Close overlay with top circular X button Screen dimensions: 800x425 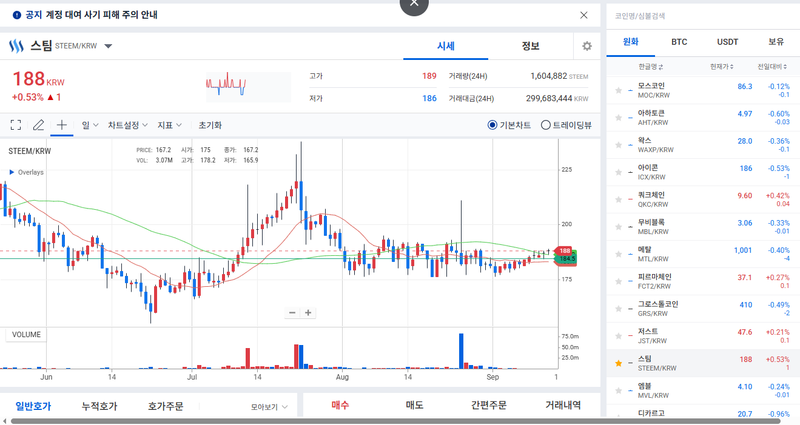tap(414, 4)
